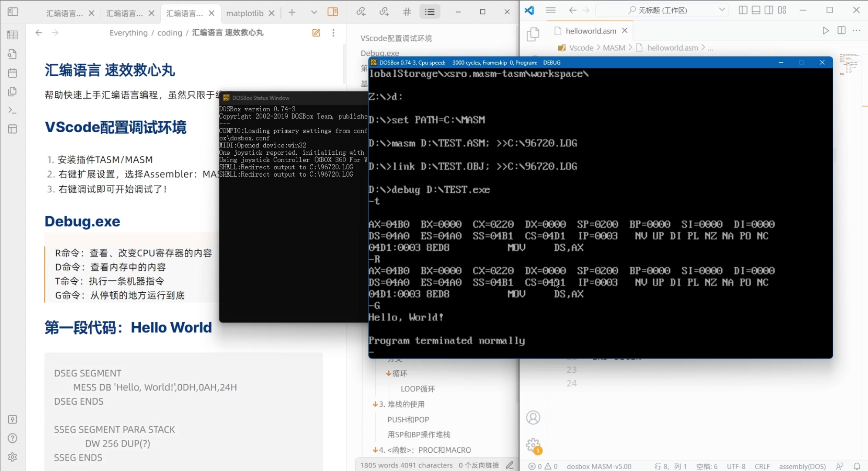Toggle the VS Code bottom panel
The image size is (868, 471).
pos(756,10)
